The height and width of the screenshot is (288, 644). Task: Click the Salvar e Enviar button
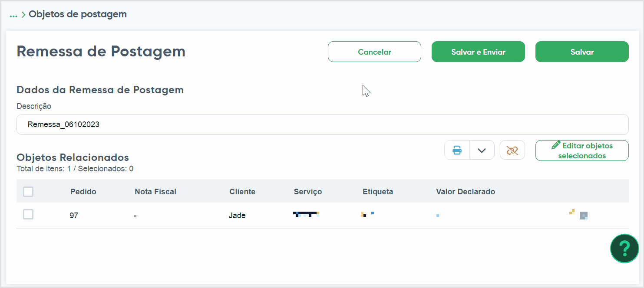pyautogui.click(x=478, y=52)
